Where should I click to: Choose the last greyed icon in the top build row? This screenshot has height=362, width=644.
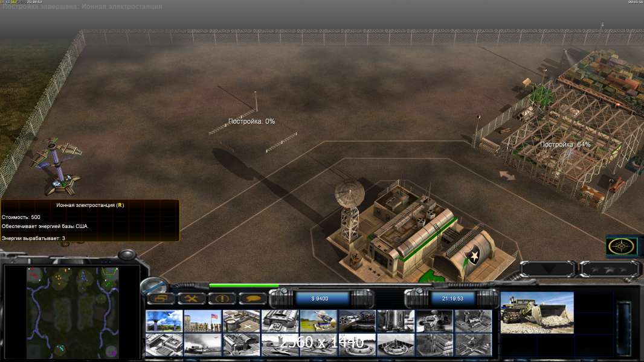[473, 320]
